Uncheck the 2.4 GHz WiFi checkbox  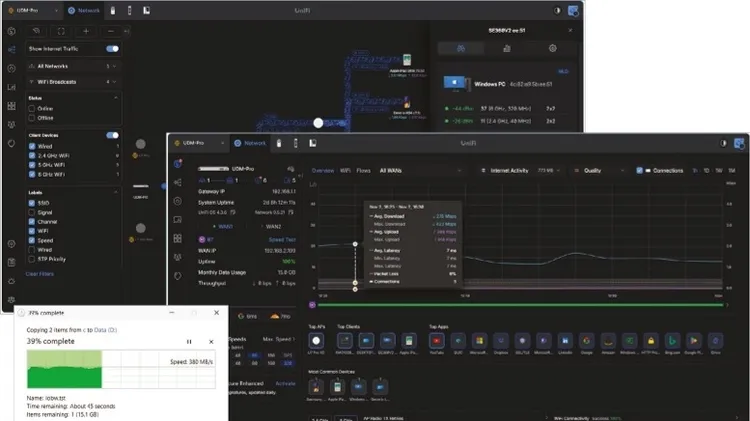pyautogui.click(x=33, y=156)
